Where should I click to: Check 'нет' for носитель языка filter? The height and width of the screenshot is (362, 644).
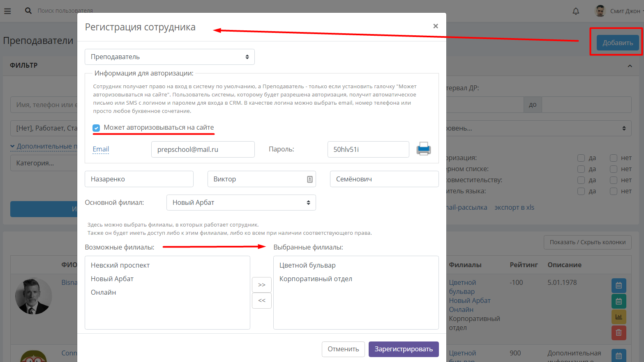point(614,191)
